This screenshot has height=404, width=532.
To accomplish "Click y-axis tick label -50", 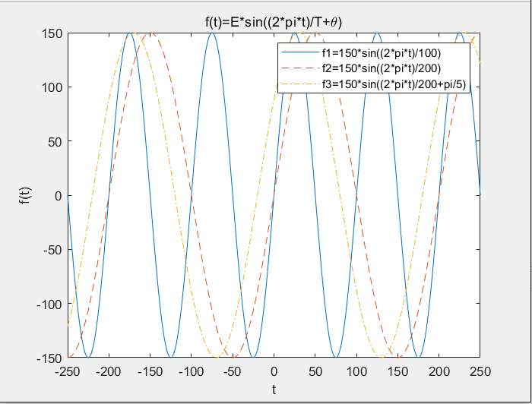I will (52, 250).
